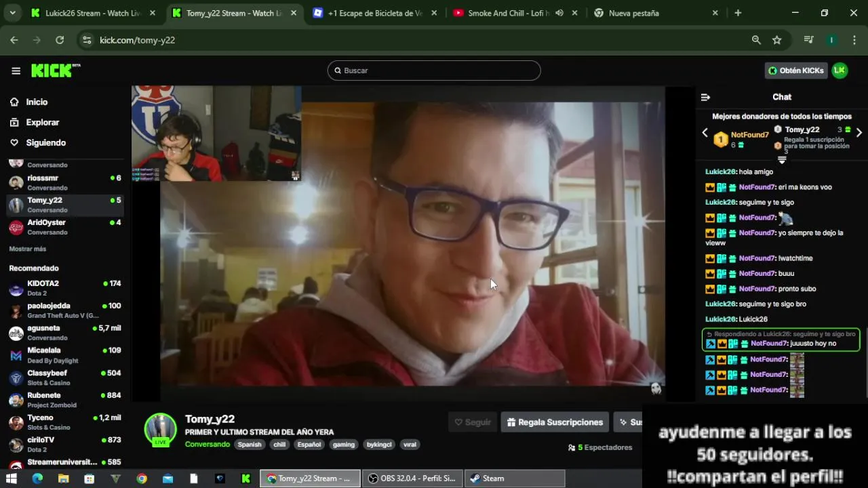Click NotFound7 emote in chat message
This screenshot has height=488, width=868.
[x=785, y=218]
